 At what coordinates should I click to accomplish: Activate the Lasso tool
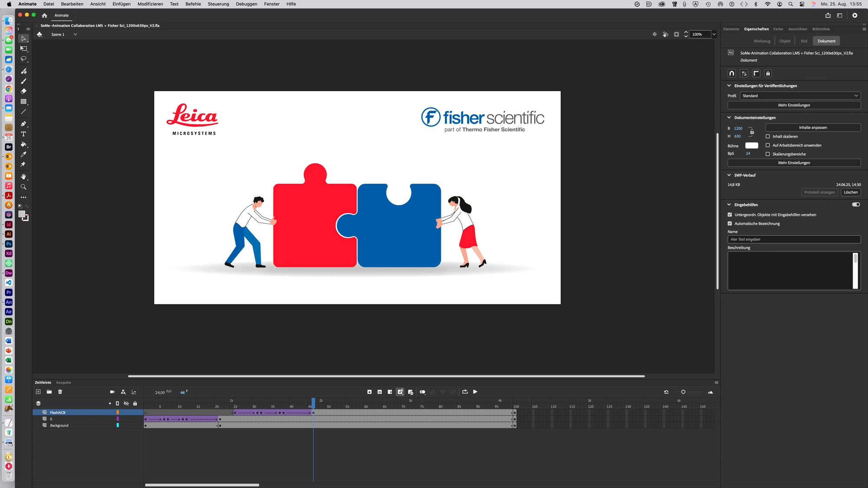point(24,59)
